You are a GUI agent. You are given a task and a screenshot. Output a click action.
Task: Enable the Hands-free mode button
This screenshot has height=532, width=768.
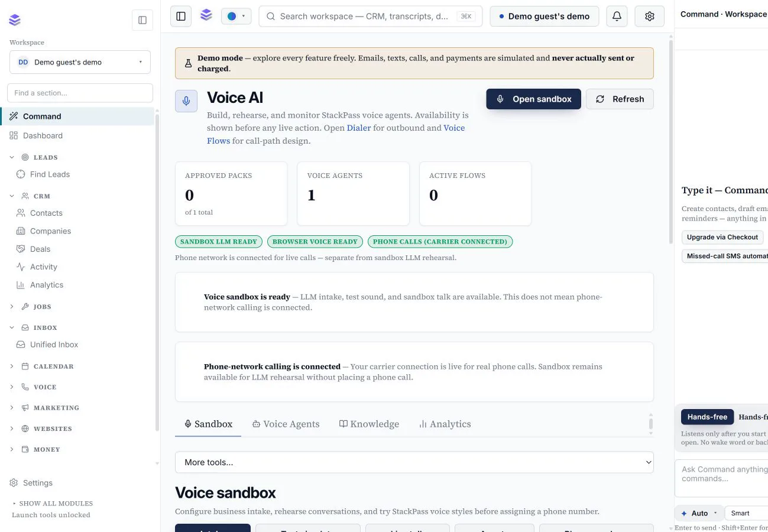tap(708, 417)
